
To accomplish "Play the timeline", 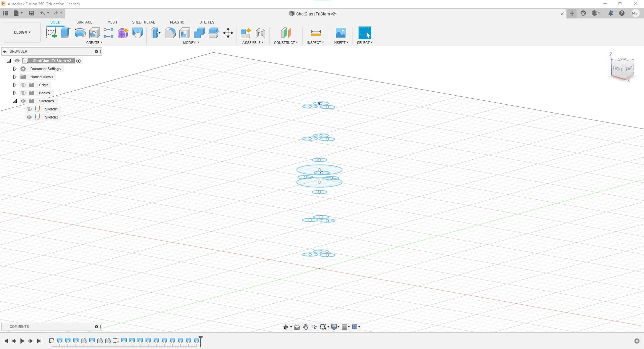I will click(x=22, y=341).
